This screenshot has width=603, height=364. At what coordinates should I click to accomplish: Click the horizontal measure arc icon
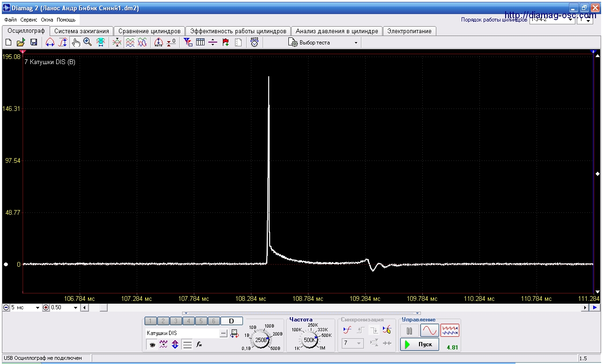tap(50, 43)
